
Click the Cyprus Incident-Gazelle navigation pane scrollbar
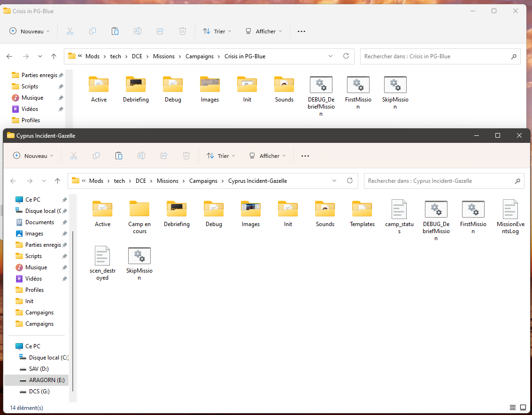pyautogui.click(x=73, y=311)
